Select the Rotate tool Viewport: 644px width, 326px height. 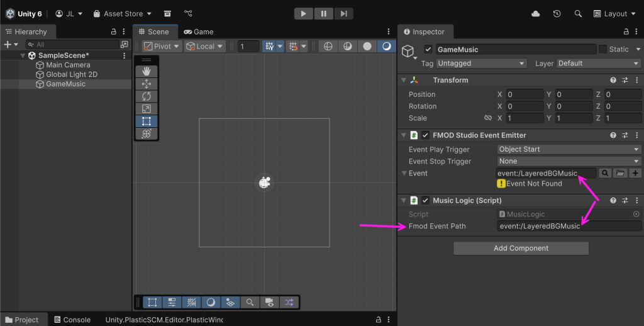[x=147, y=96]
